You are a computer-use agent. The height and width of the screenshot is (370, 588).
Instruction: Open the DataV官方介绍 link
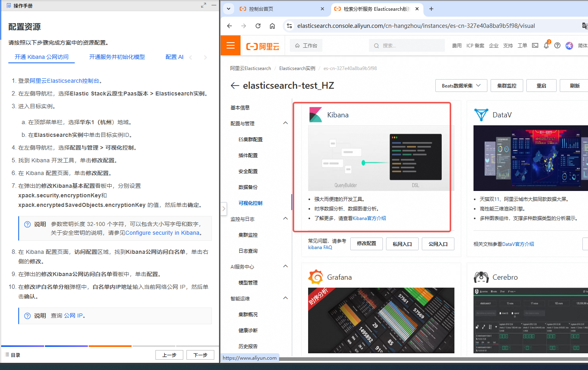coord(518,244)
